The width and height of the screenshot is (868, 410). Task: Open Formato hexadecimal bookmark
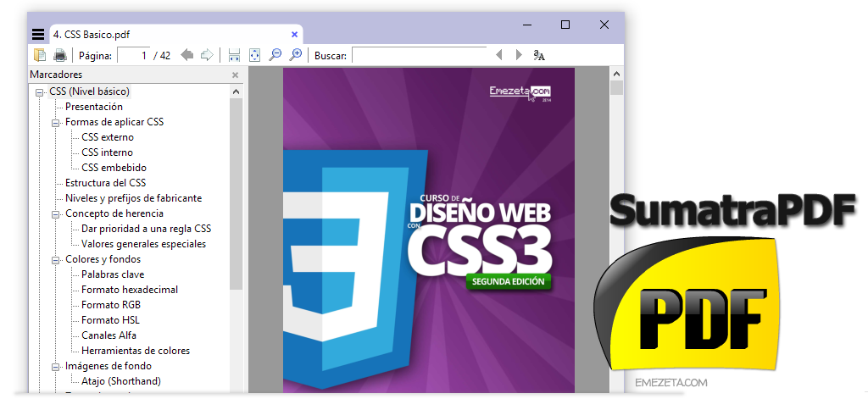click(x=130, y=290)
